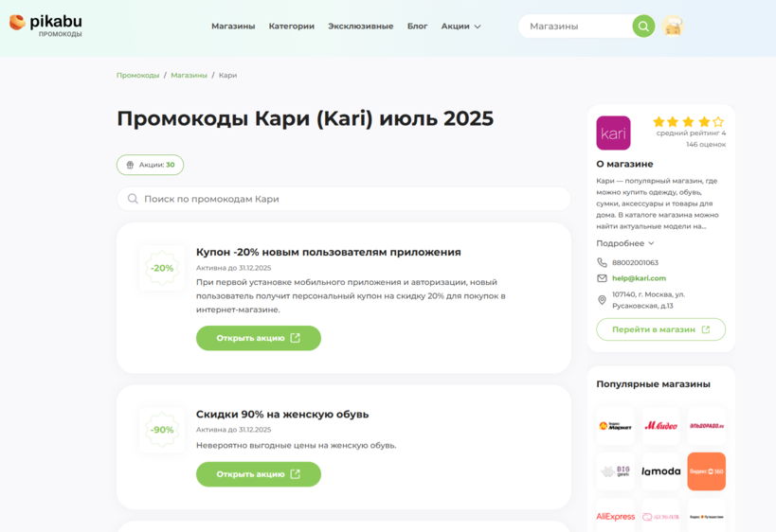The width and height of the screenshot is (776, 532).
Task: Open the Магазины navigation item
Action: pos(233,27)
